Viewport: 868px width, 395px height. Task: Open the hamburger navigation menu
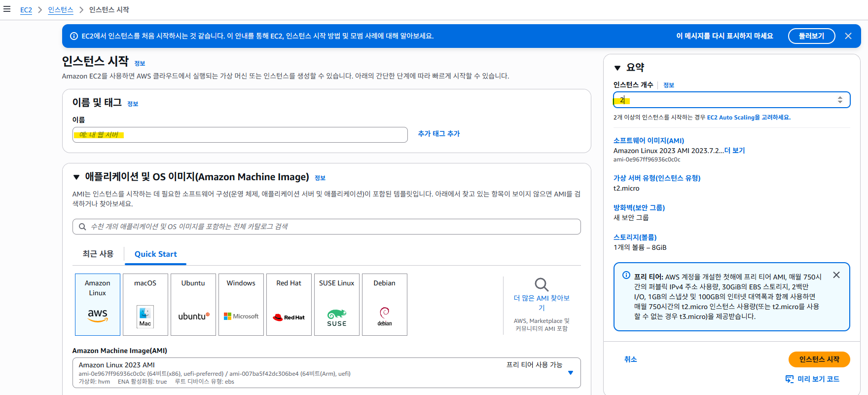click(7, 9)
